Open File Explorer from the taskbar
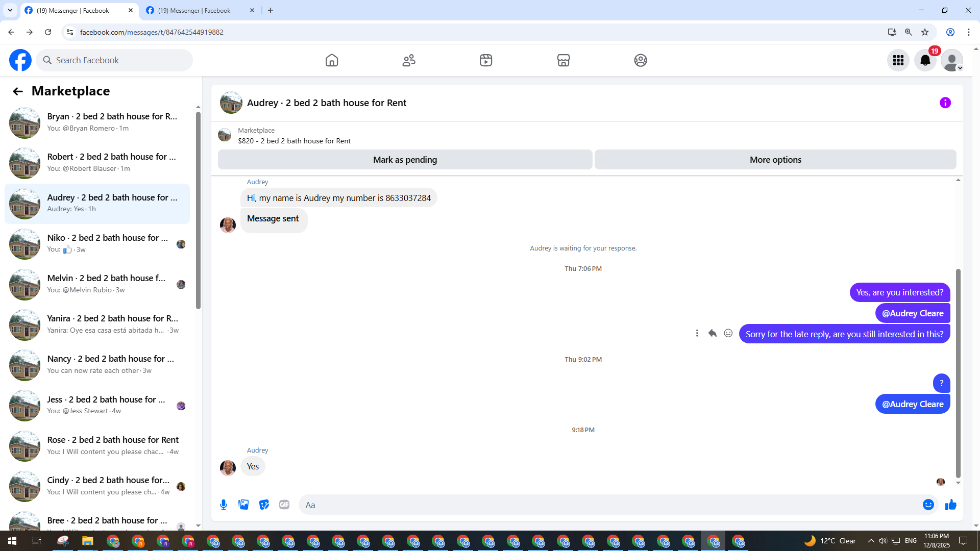The image size is (980, 551). tap(88, 541)
